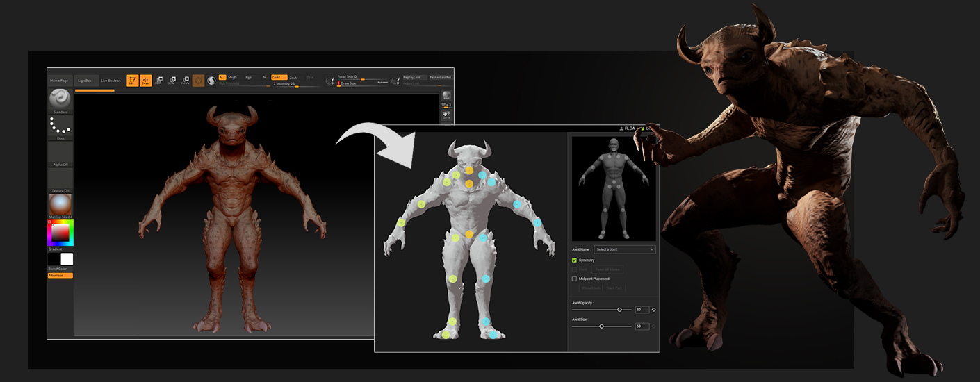This screenshot has width=980, height=382.
Task: Open the Standard brush selector
Action: tap(60, 101)
